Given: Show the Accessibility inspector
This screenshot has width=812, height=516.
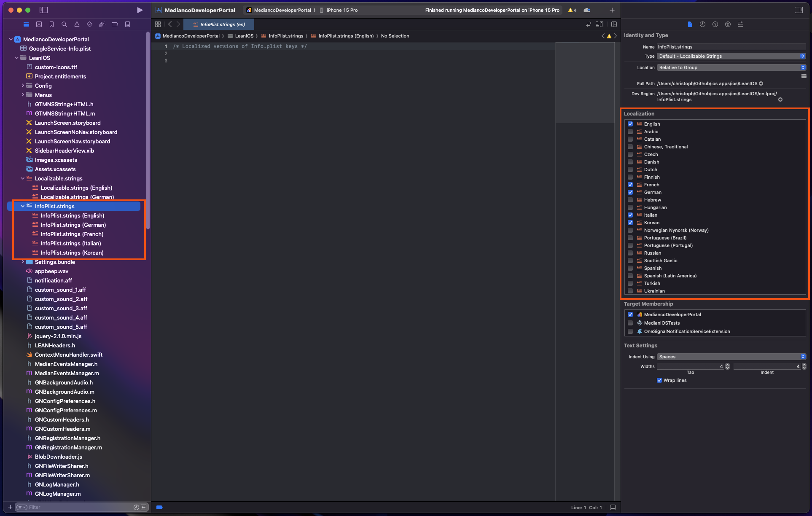Looking at the screenshot, I should coord(728,24).
